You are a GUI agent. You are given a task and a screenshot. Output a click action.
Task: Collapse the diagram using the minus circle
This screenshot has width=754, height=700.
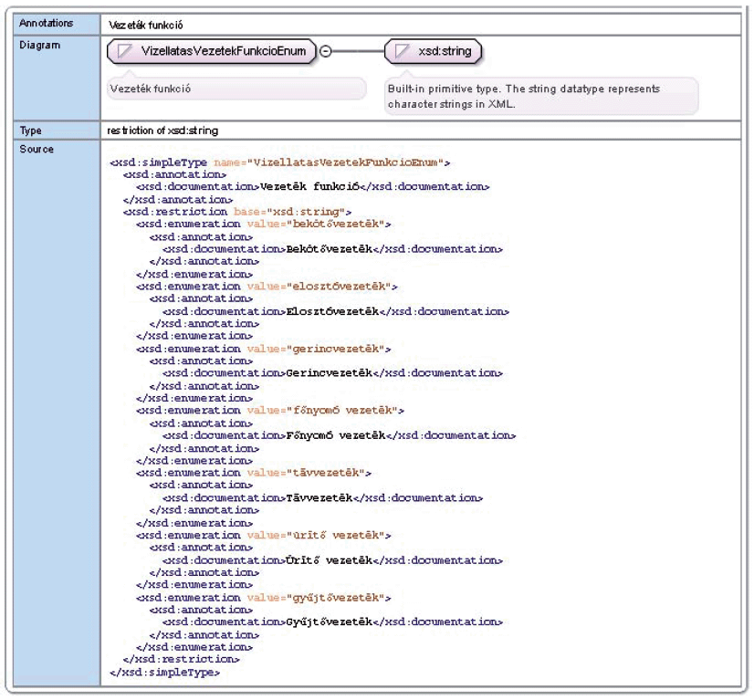(x=326, y=51)
